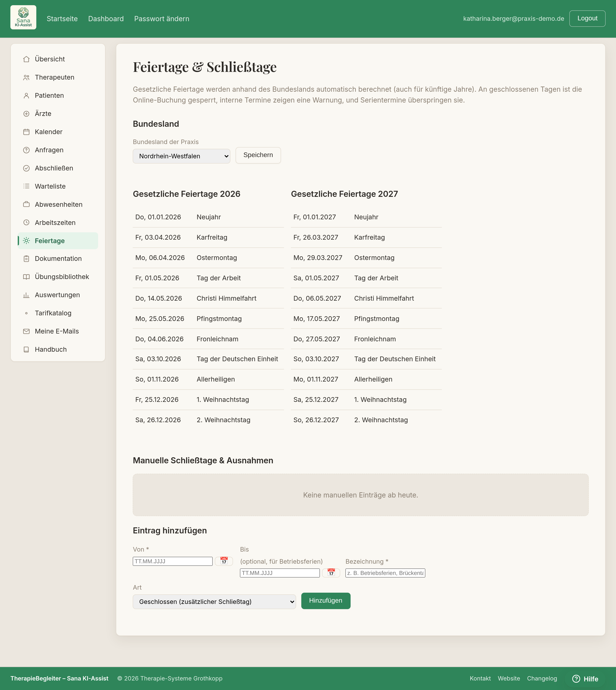Click the Hilfe question mark icon
616x690 pixels.
coord(576,679)
